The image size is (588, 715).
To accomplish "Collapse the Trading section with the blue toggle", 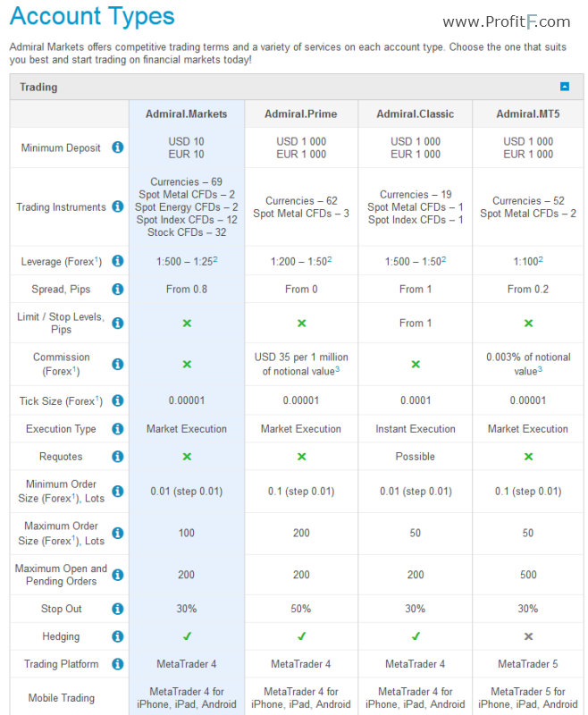I will [564, 86].
